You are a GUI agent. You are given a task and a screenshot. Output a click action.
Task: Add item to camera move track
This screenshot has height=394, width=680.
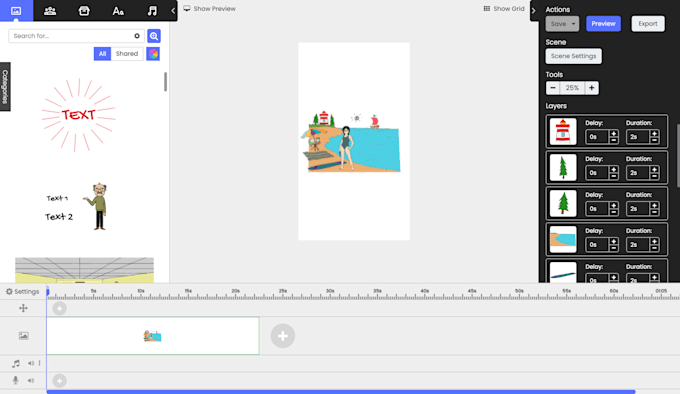(59, 308)
